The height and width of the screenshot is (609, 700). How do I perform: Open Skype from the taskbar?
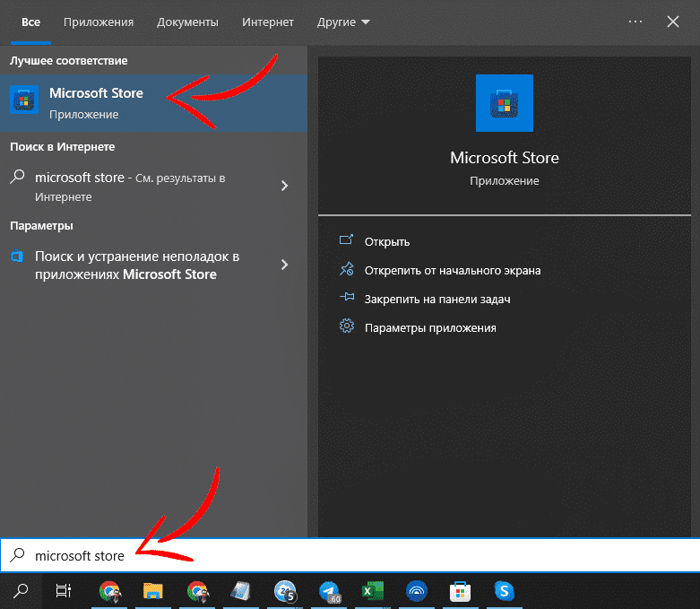pyautogui.click(x=504, y=591)
